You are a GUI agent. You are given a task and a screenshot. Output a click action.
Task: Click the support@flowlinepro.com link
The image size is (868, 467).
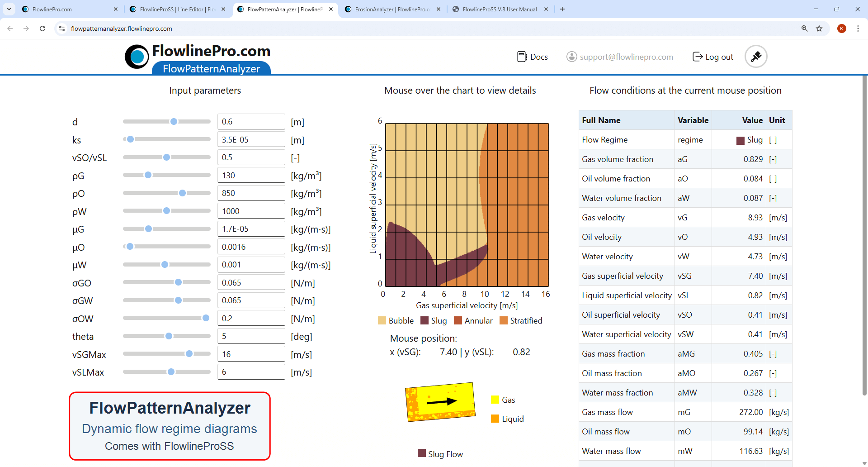coord(627,56)
